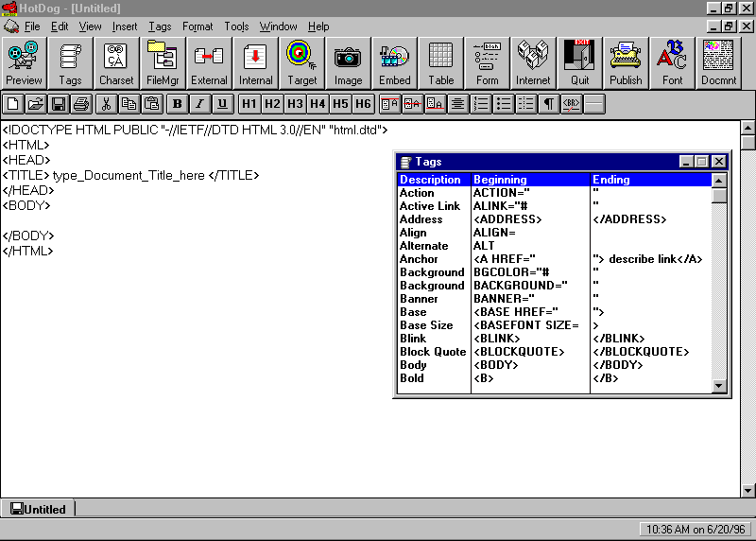
Task: Open the Charset tool
Action: pos(116,63)
